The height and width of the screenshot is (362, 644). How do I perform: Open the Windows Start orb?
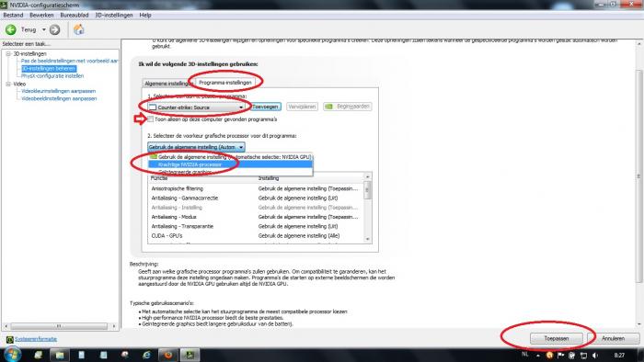12,355
